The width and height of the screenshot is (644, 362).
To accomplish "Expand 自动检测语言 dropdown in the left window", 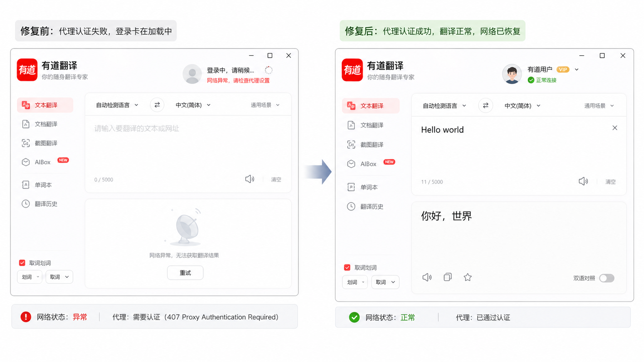I will tap(117, 105).
